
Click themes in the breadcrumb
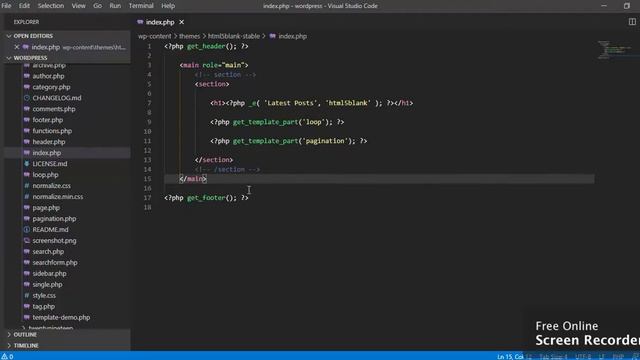point(190,36)
